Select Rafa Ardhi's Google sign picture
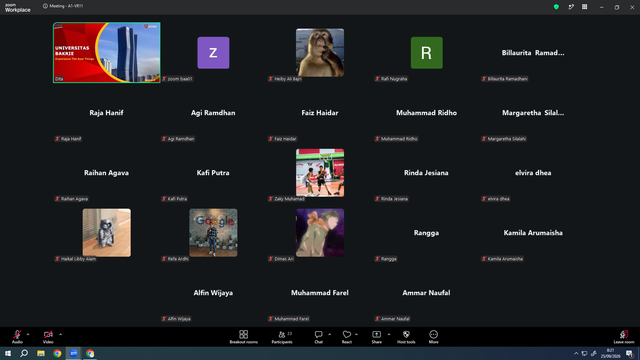The height and width of the screenshot is (360, 640). [x=213, y=233]
